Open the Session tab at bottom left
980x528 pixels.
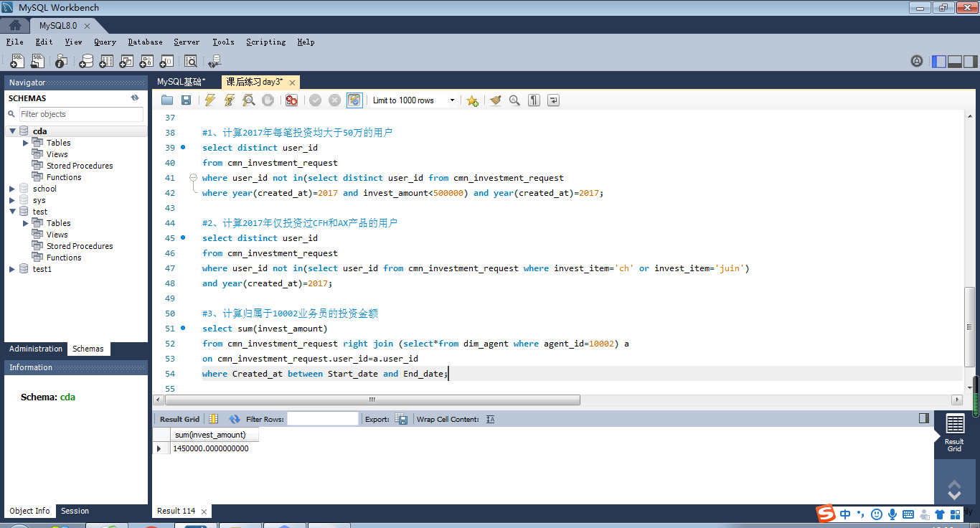(x=75, y=511)
